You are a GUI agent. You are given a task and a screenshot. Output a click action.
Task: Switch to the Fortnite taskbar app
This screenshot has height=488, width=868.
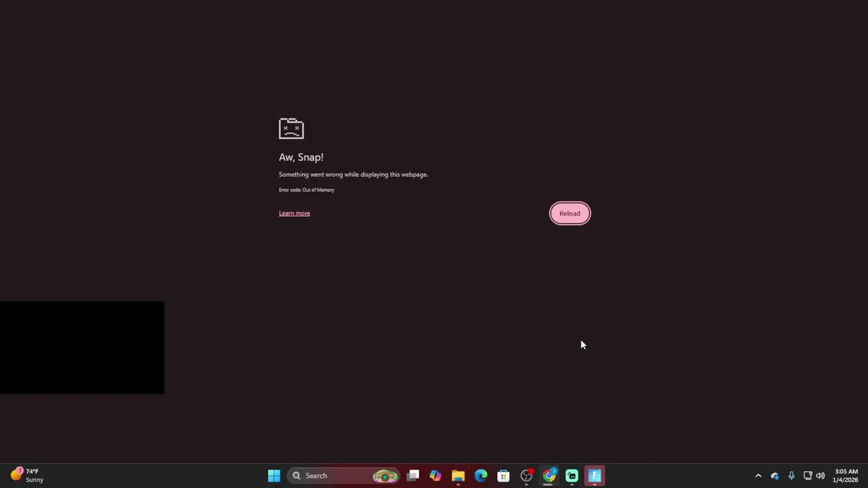click(x=595, y=476)
